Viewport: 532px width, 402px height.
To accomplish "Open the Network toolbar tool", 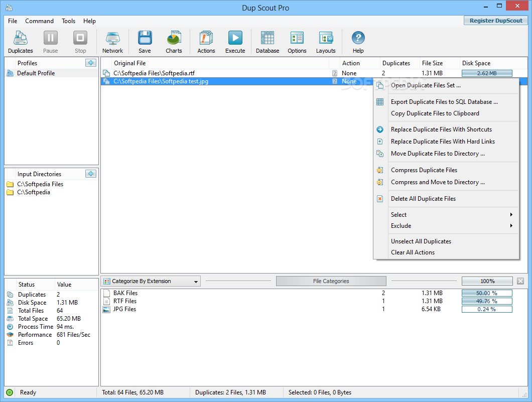I will 112,42.
